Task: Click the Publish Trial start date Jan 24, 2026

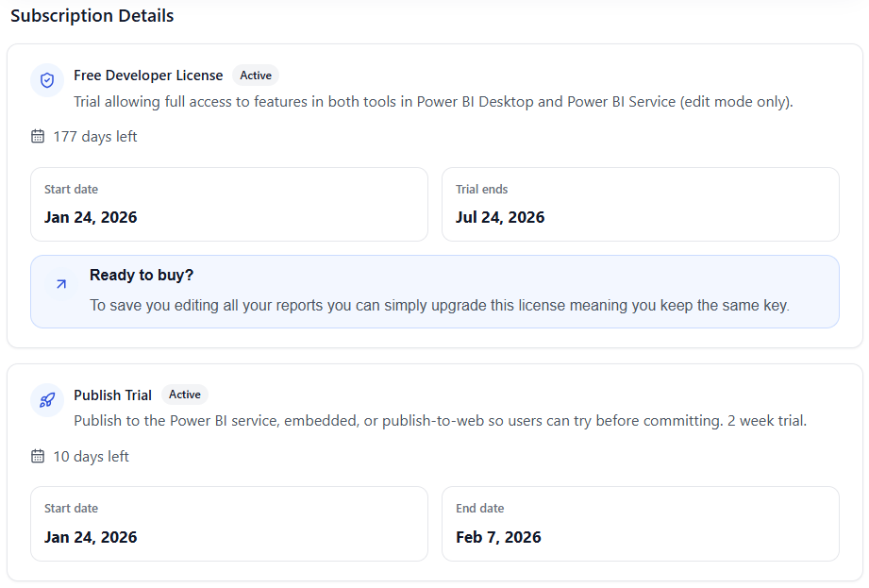Action: pos(91,537)
